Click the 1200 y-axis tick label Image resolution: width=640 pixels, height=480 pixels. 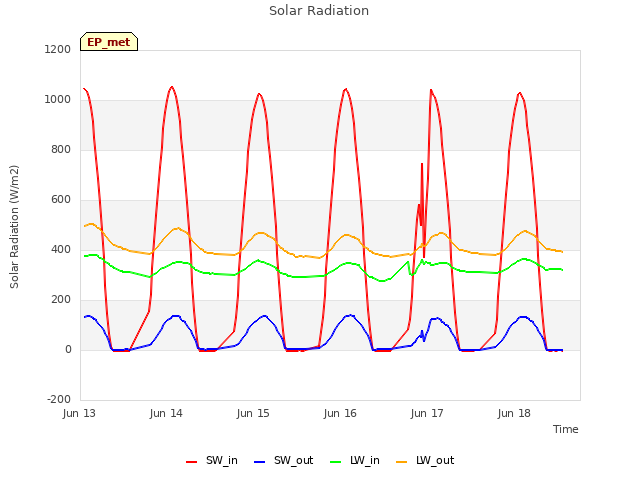(x=58, y=49)
